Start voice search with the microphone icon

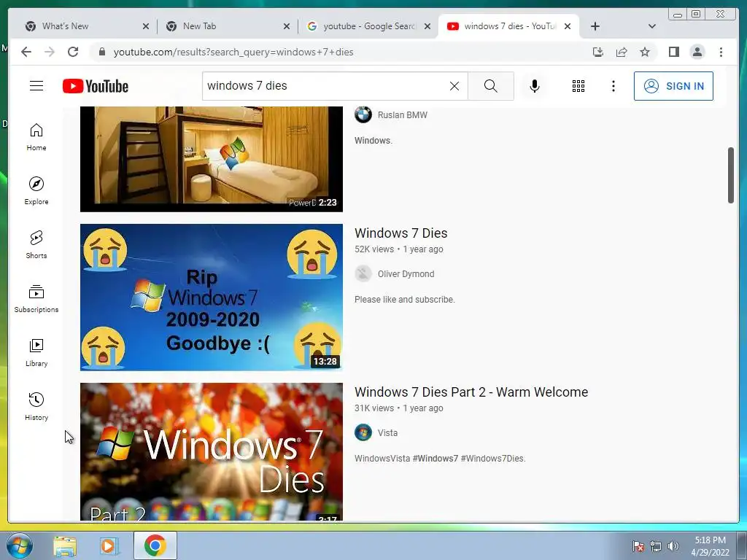[x=535, y=86]
